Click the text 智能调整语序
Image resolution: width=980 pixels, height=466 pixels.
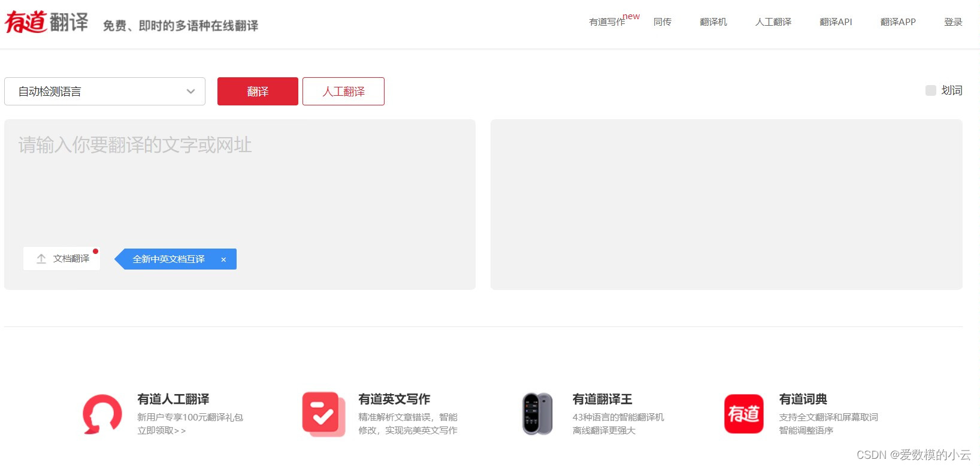click(806, 431)
